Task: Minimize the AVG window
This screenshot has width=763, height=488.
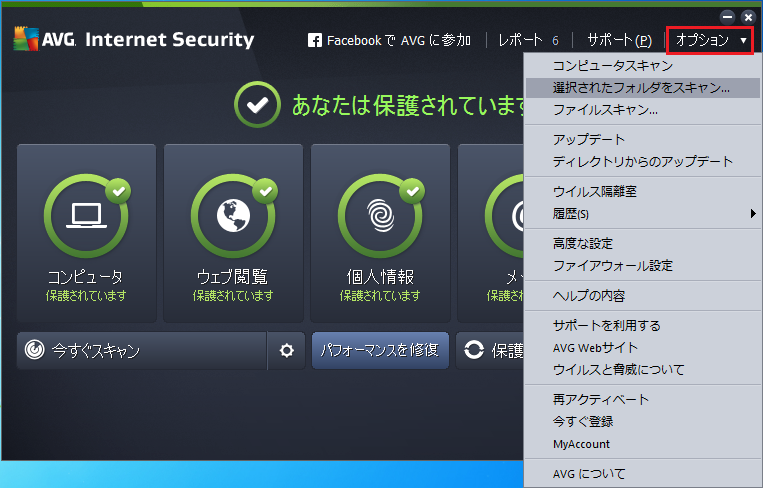Action: [727, 18]
